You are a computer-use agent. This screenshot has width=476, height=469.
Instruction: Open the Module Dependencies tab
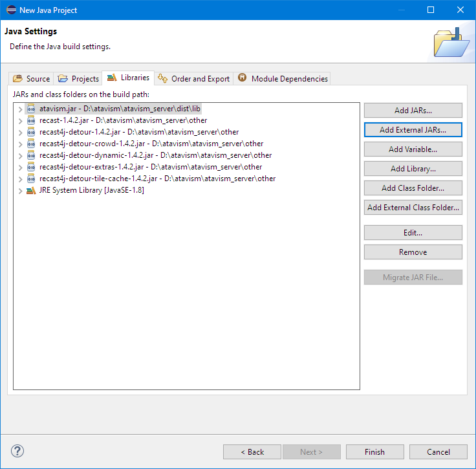pos(283,79)
